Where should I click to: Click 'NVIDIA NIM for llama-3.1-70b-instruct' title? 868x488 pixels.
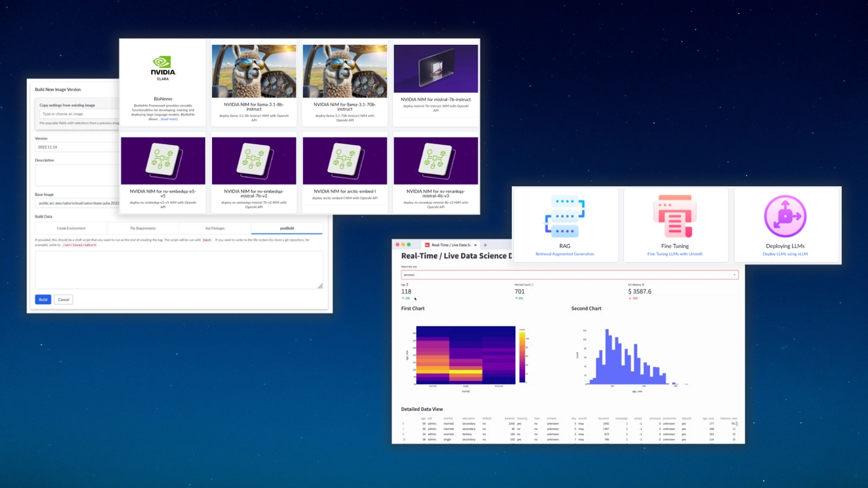(x=345, y=107)
